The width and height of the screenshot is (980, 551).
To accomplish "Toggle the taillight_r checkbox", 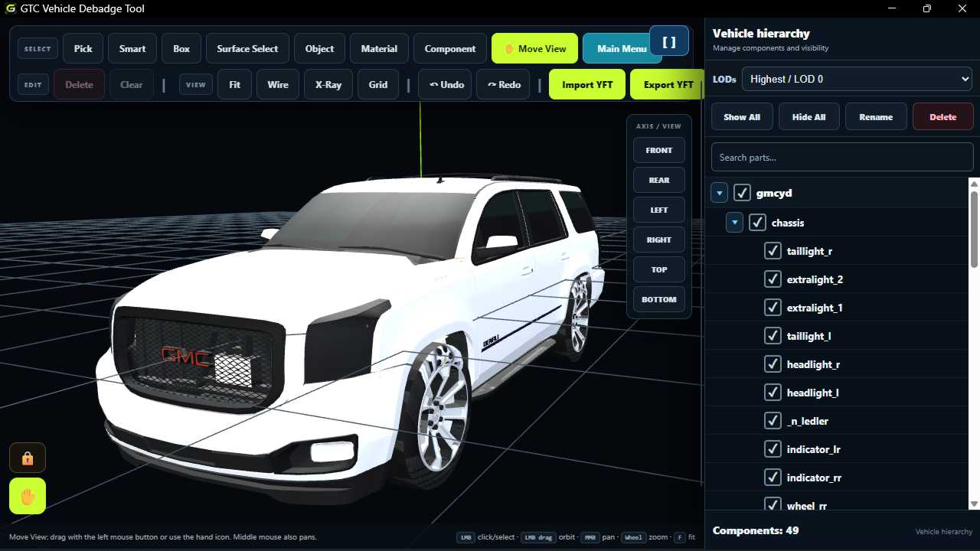I will click(773, 251).
